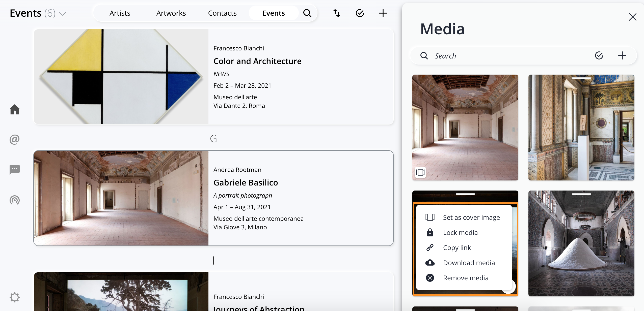Toggle select mode in the Media panel
Image resolution: width=644 pixels, height=311 pixels.
pyautogui.click(x=599, y=55)
